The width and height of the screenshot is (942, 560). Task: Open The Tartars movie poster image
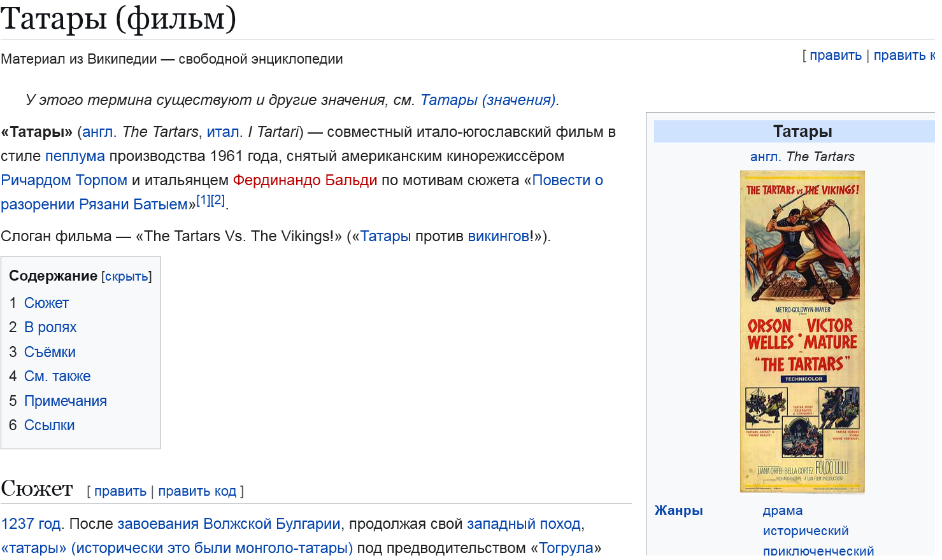(803, 332)
